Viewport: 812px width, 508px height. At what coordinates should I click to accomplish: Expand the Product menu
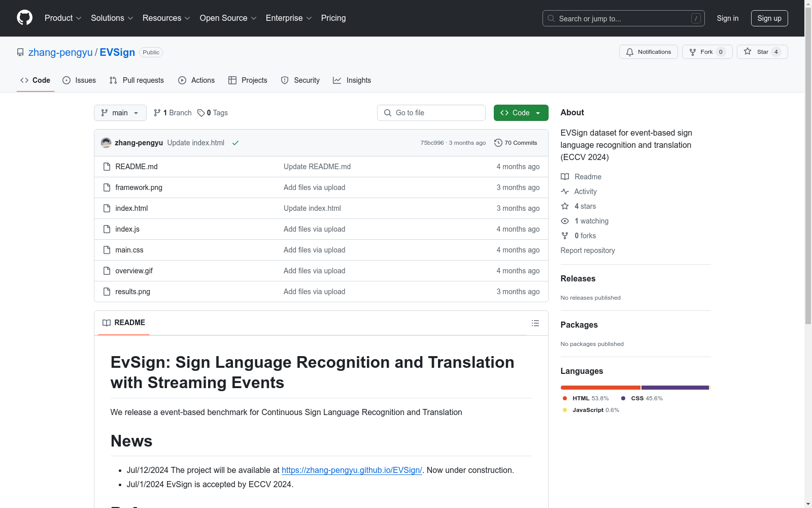tap(63, 18)
